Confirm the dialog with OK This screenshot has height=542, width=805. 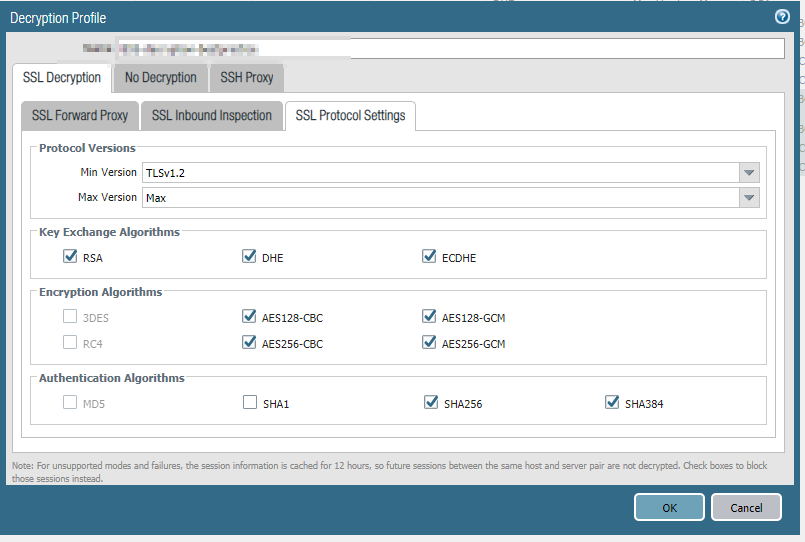pyautogui.click(x=669, y=508)
